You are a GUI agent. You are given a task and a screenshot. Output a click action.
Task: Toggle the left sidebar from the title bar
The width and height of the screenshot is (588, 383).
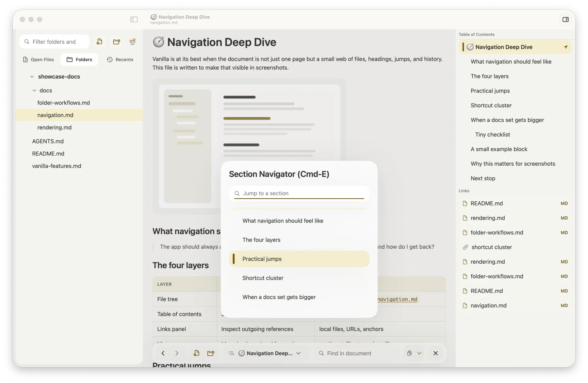click(134, 20)
